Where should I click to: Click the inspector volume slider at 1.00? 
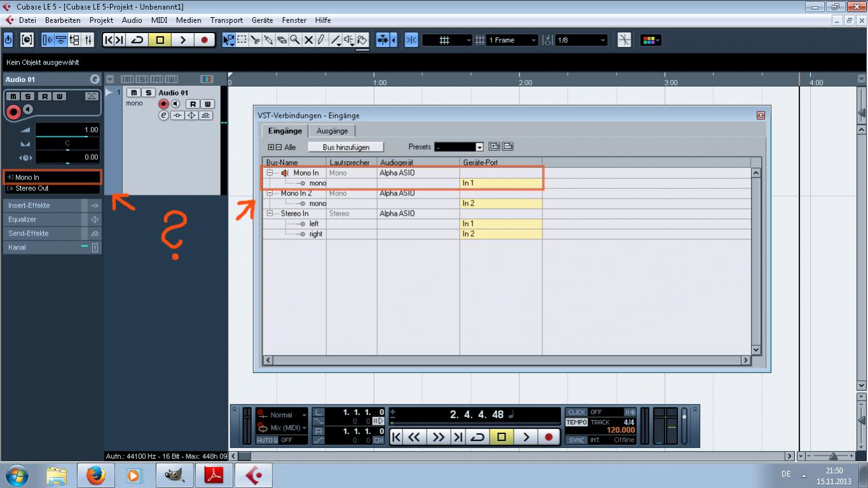pos(67,130)
